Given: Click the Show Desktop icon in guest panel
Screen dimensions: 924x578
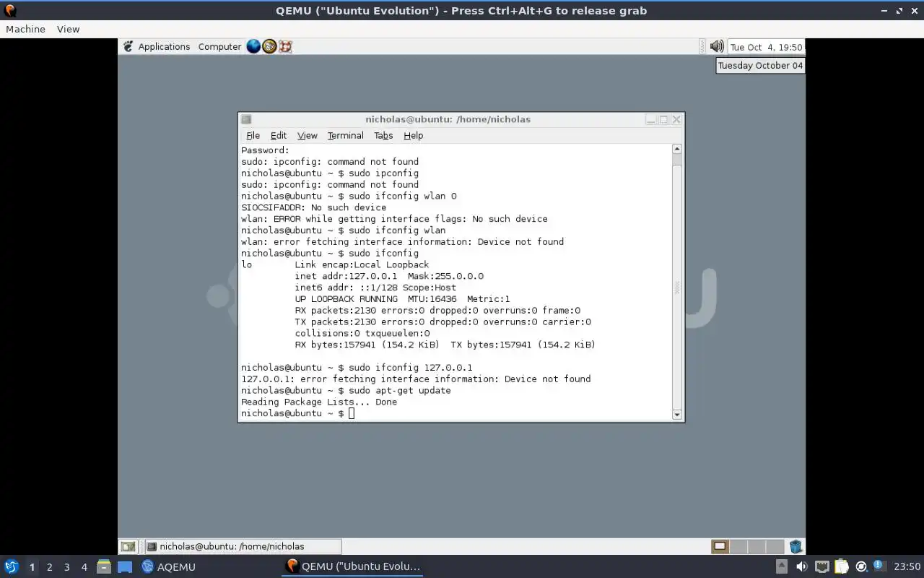Looking at the screenshot, I should pyautogui.click(x=128, y=547).
